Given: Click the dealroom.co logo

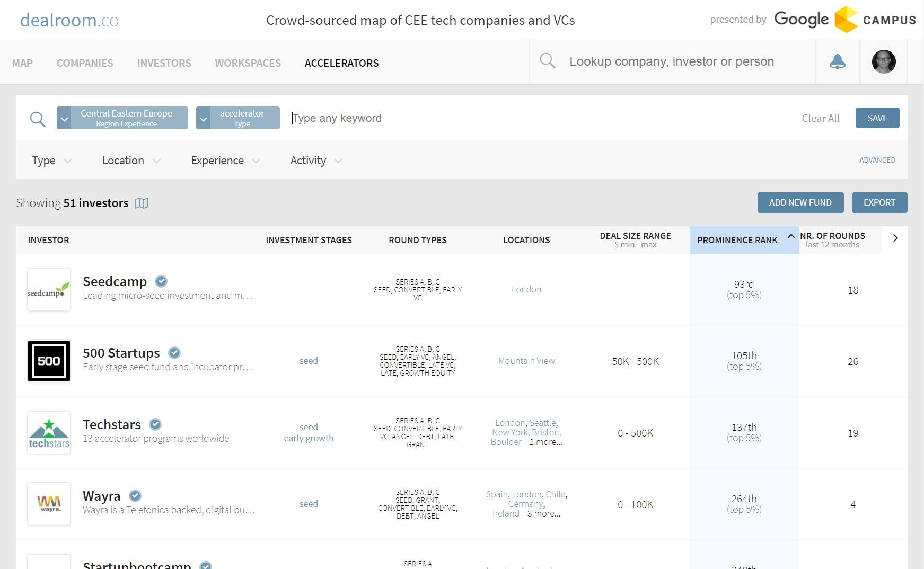Looking at the screenshot, I should [x=69, y=20].
